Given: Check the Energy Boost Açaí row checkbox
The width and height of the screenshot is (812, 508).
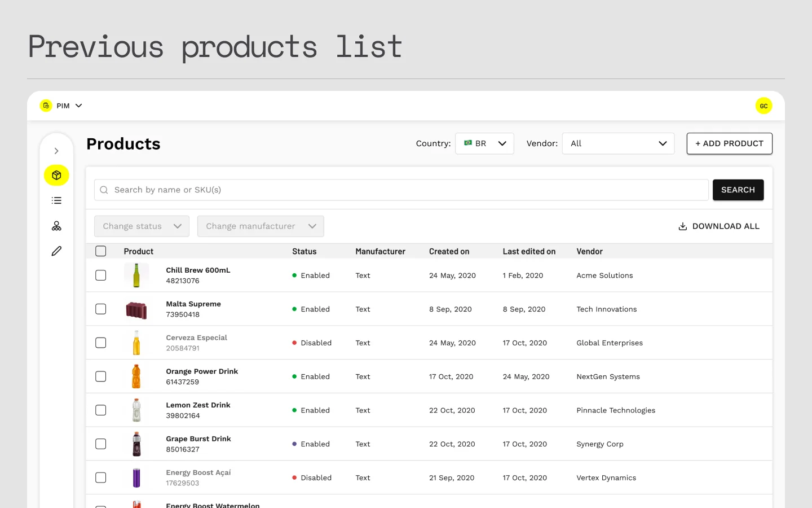Looking at the screenshot, I should coord(101,478).
